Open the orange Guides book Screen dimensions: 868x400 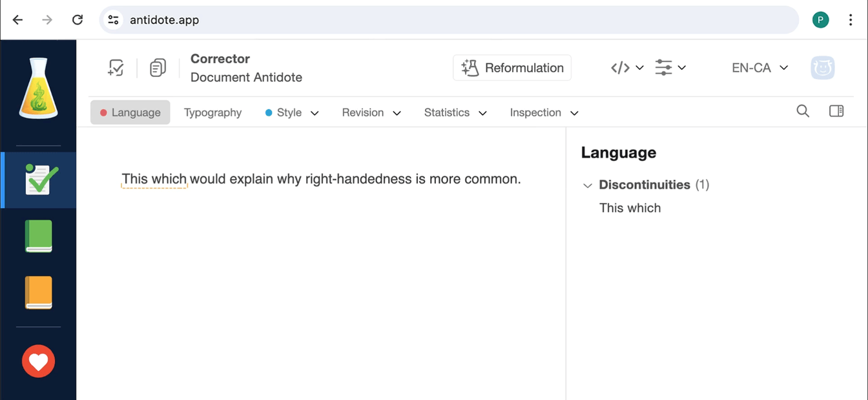[39, 292]
